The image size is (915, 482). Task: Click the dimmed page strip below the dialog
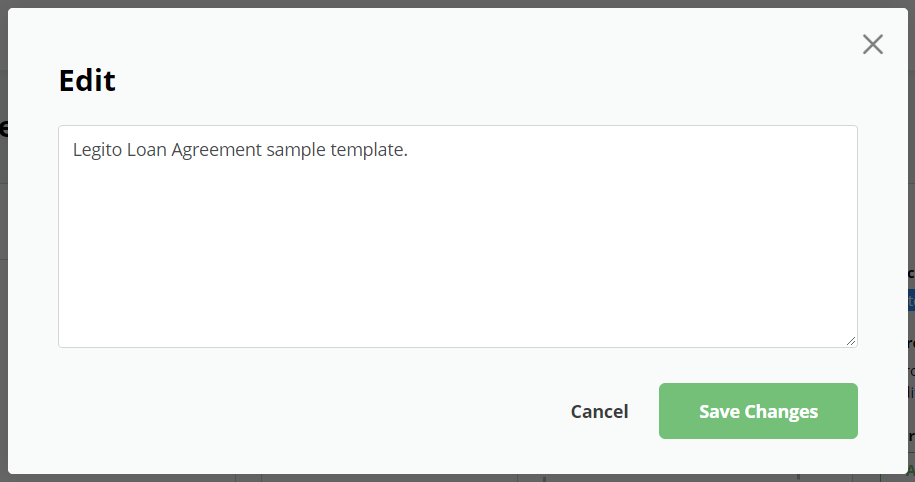(458, 478)
